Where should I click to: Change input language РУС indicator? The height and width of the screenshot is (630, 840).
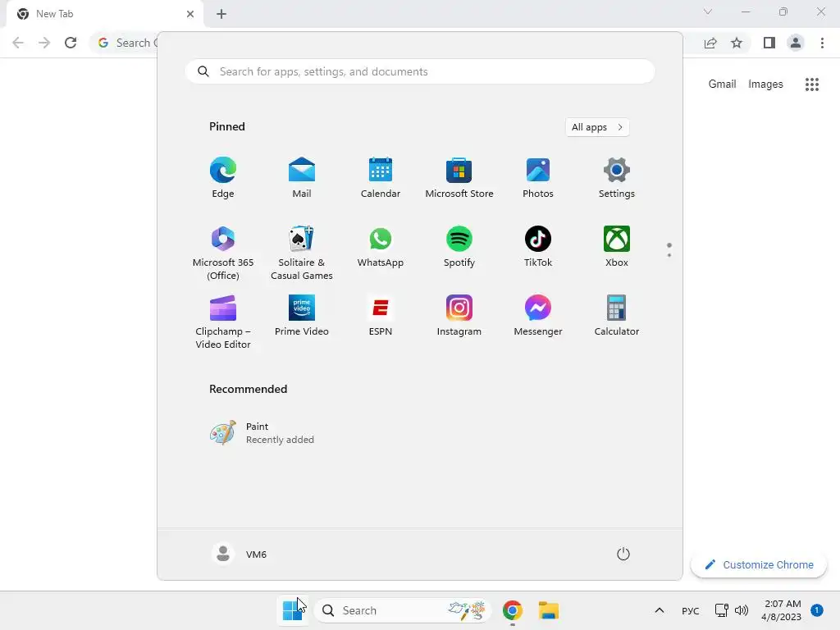(691, 610)
